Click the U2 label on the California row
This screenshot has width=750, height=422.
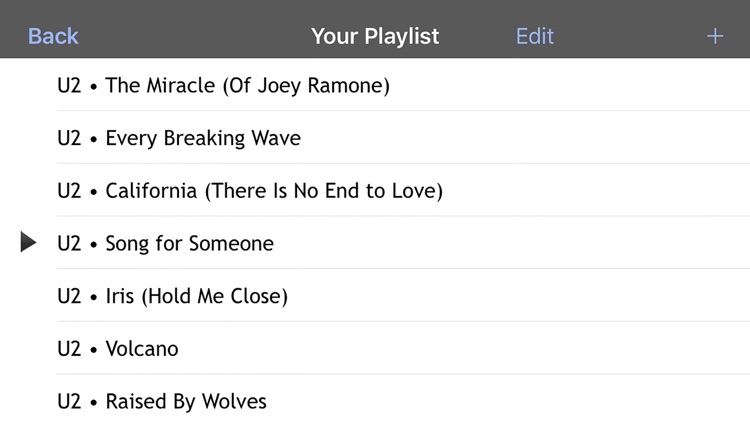pos(69,191)
